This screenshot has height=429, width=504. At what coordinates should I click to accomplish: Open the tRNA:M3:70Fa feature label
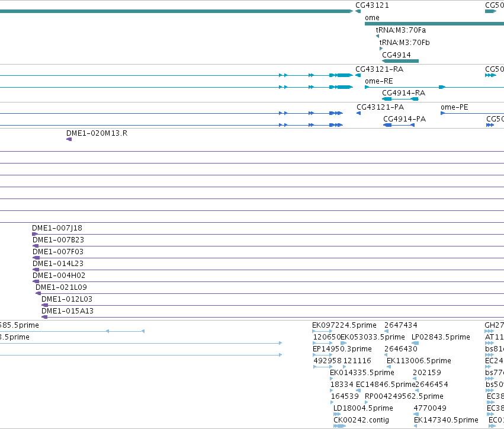click(x=401, y=30)
